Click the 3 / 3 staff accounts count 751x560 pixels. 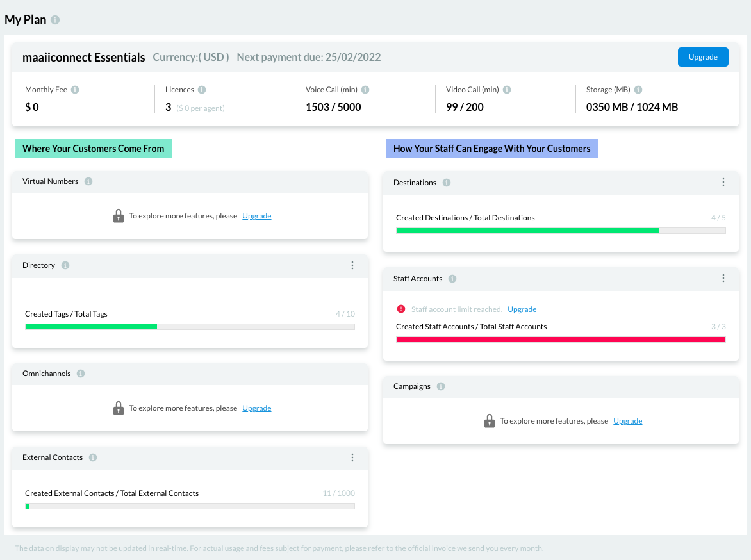click(x=718, y=327)
